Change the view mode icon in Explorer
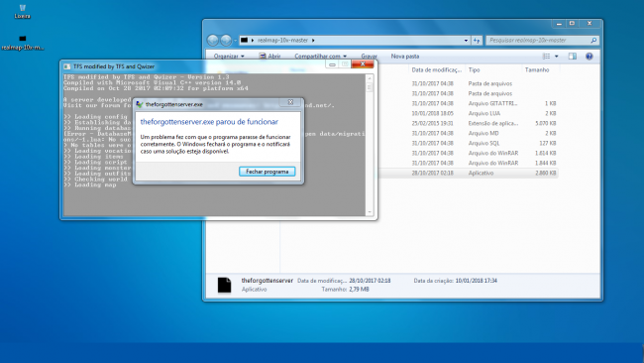 pyautogui.click(x=546, y=57)
